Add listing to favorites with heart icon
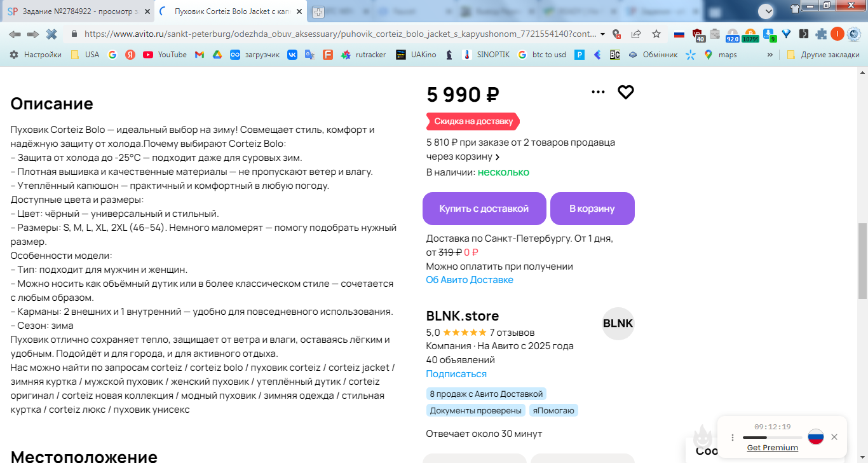Screen dimensions: 868x463 (x=626, y=92)
